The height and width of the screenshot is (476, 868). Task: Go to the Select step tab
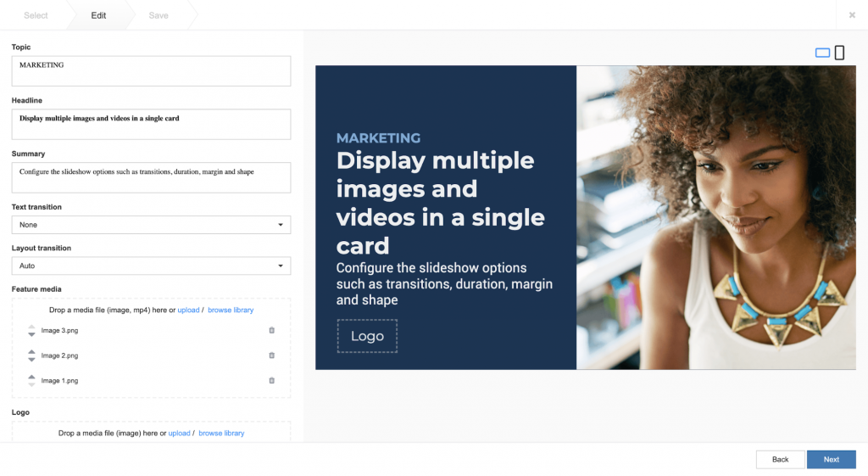[x=36, y=15]
